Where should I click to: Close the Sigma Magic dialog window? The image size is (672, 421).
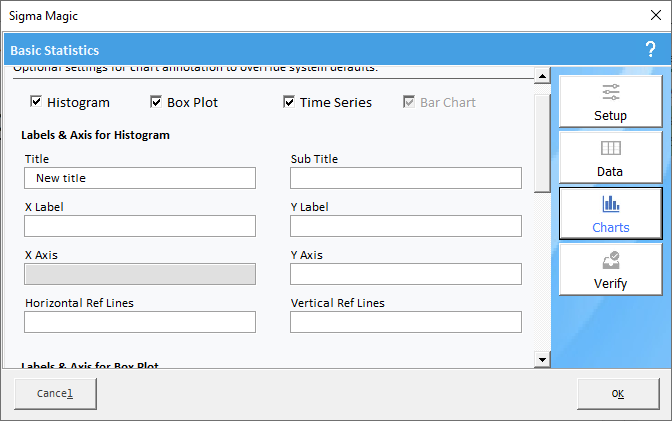pos(648,15)
